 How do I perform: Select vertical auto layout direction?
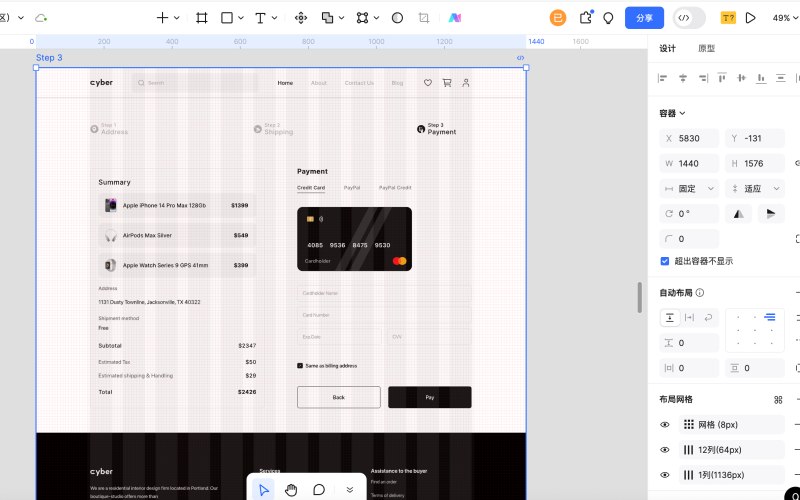click(670, 318)
